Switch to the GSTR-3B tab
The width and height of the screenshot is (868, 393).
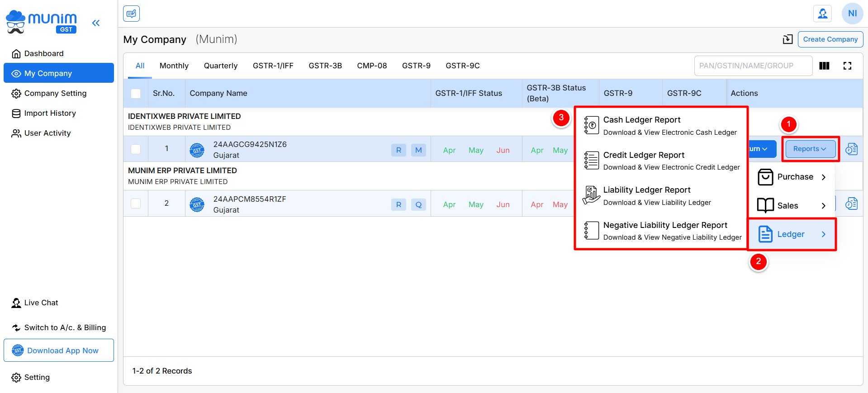(325, 66)
